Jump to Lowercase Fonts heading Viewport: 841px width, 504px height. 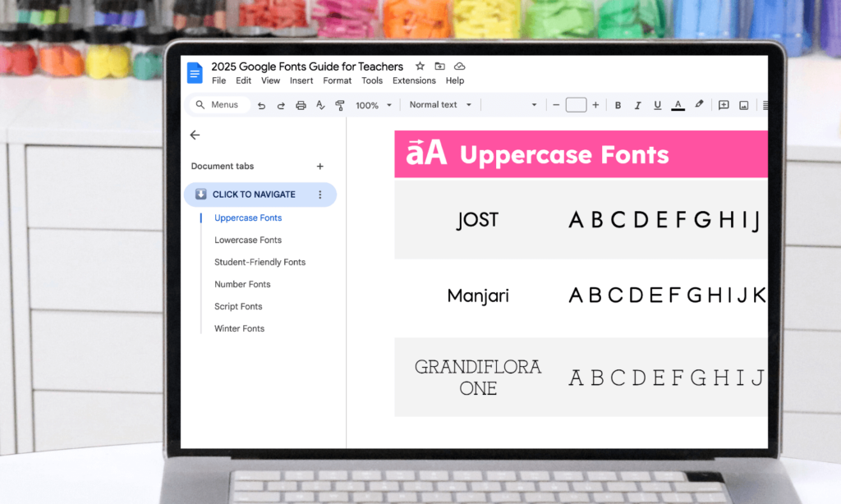coord(248,240)
